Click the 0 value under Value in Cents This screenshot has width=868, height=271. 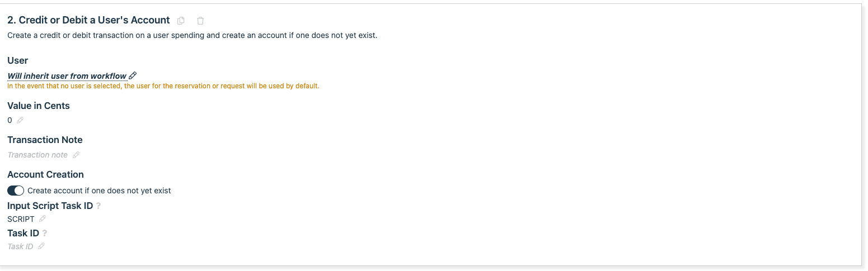pos(10,120)
